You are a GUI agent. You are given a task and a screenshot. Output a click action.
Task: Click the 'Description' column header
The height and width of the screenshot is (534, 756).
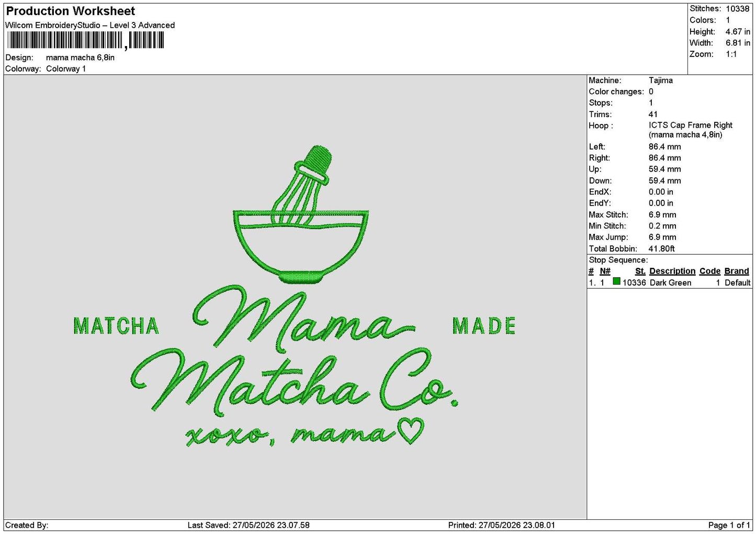tap(672, 271)
